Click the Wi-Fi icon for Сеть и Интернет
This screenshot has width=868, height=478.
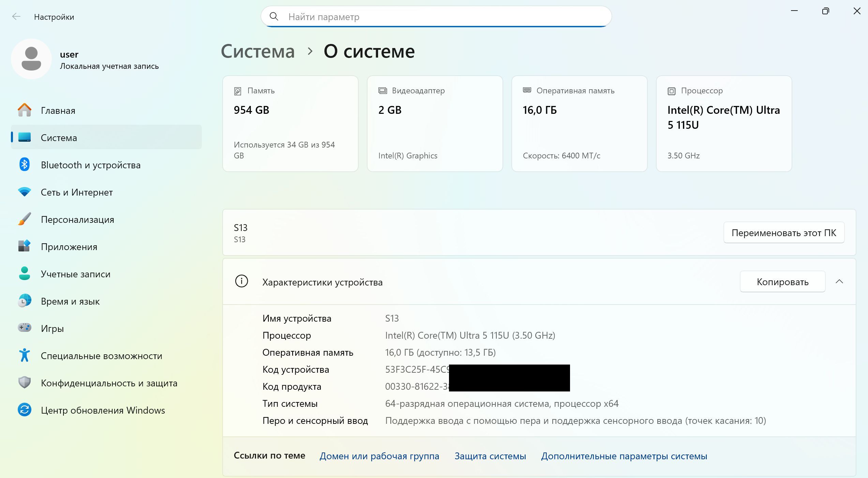click(x=24, y=192)
